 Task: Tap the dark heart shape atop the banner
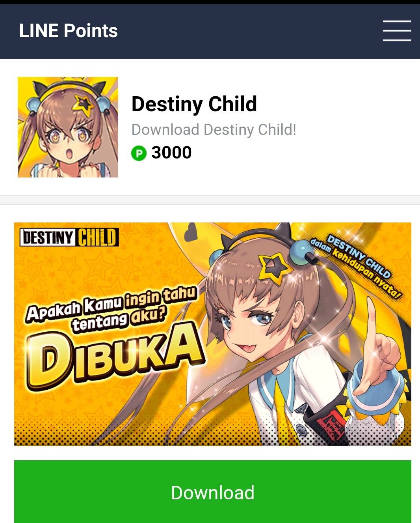(x=191, y=232)
